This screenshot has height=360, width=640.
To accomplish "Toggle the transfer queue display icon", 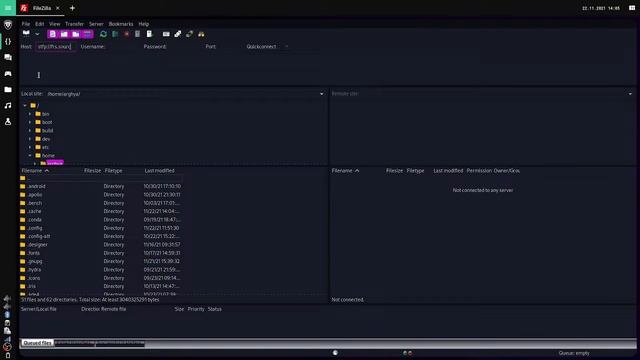I will point(87,34).
